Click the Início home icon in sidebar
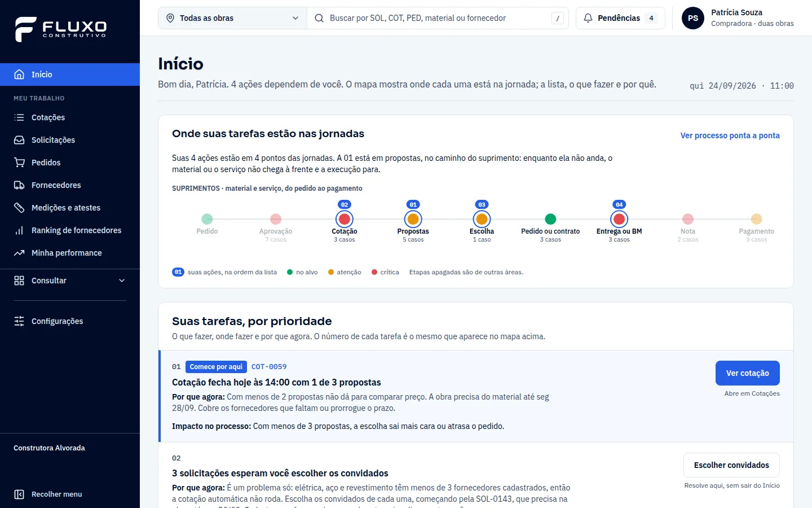Viewport: 812px width, 508px height. (x=19, y=75)
